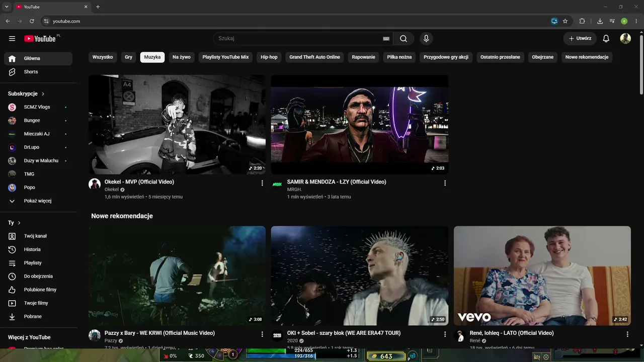
Task: View site information icon beside the URL
Action: coord(46,21)
